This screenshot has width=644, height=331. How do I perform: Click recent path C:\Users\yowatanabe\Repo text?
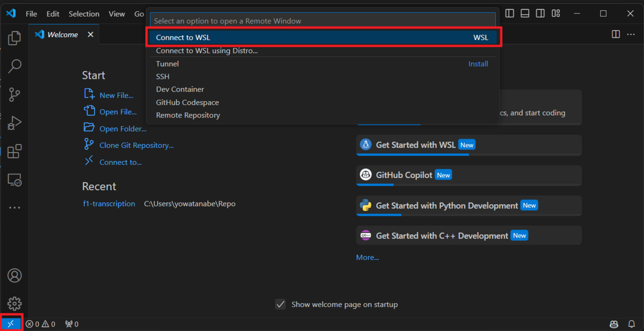pos(190,204)
